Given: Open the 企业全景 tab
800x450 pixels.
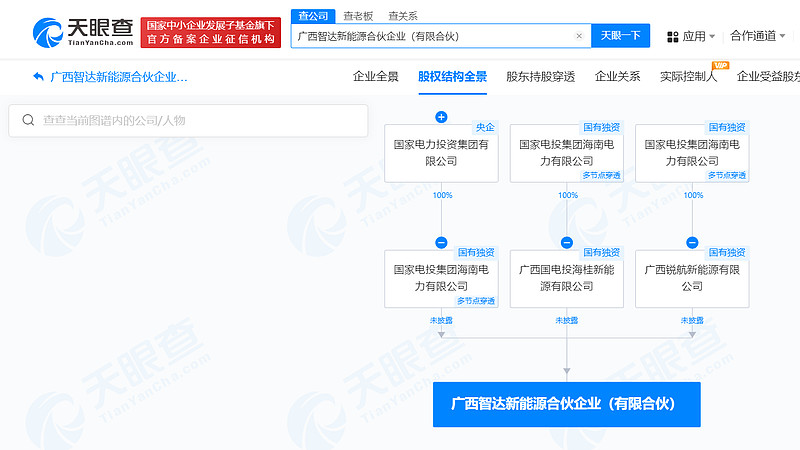Looking at the screenshot, I should (x=376, y=77).
